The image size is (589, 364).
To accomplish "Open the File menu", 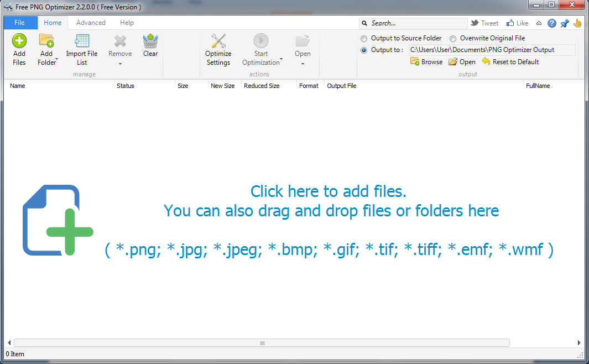I will (x=20, y=23).
